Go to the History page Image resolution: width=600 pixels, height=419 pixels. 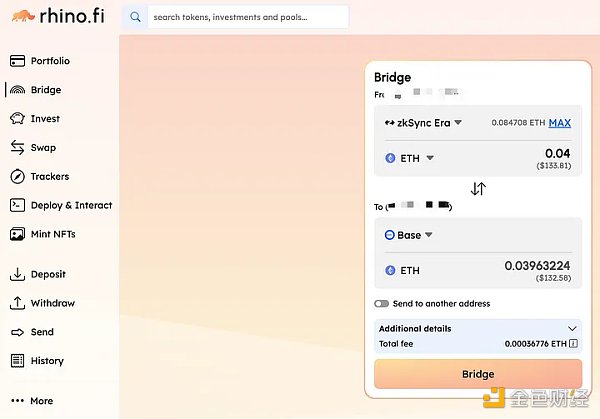[x=46, y=361]
